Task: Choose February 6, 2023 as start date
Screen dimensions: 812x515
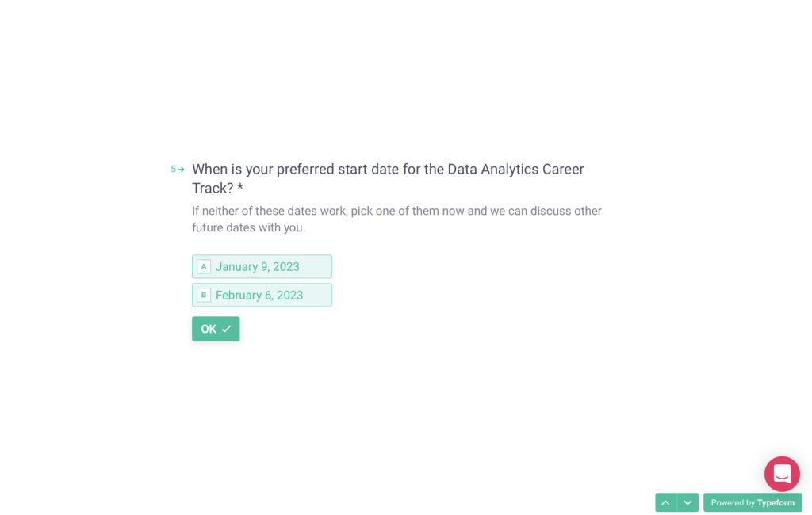Action: 262,295
